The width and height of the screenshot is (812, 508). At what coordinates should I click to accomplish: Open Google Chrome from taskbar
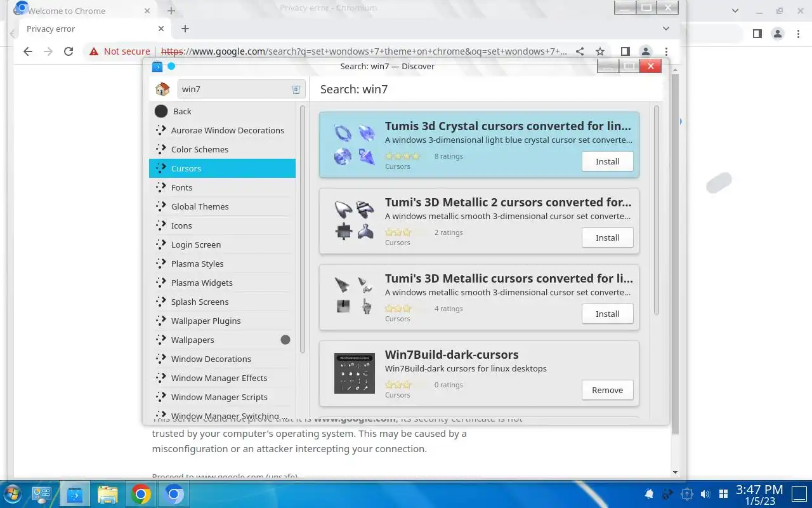click(x=141, y=495)
